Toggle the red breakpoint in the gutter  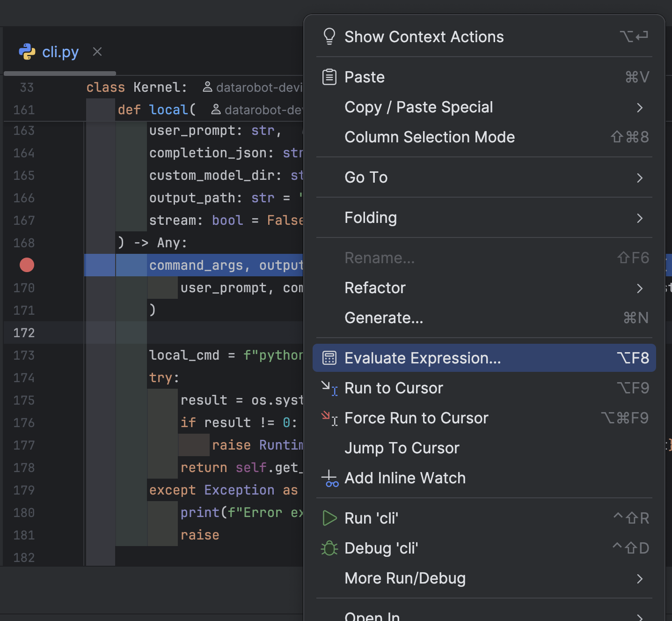(x=27, y=265)
